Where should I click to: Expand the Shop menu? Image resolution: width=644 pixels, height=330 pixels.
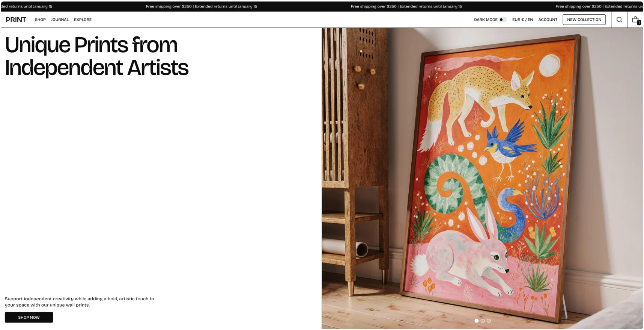pyautogui.click(x=40, y=20)
